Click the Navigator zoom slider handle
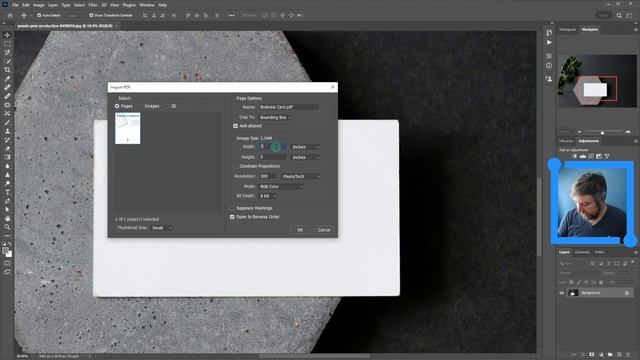 (x=602, y=132)
